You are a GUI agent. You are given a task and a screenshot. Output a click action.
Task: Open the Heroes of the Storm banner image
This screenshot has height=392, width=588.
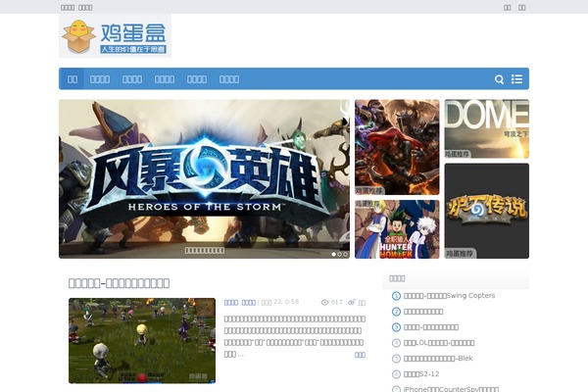205,179
